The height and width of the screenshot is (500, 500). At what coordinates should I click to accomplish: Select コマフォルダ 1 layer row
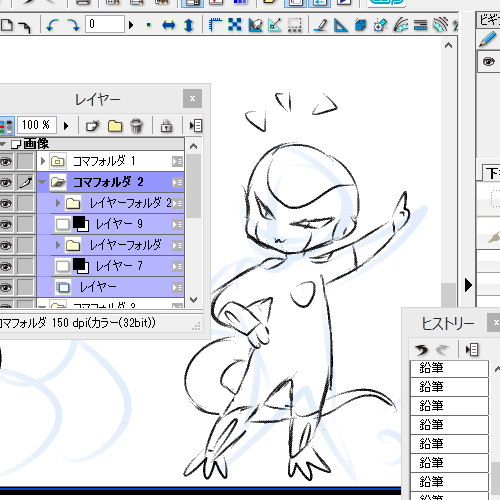click(x=110, y=161)
